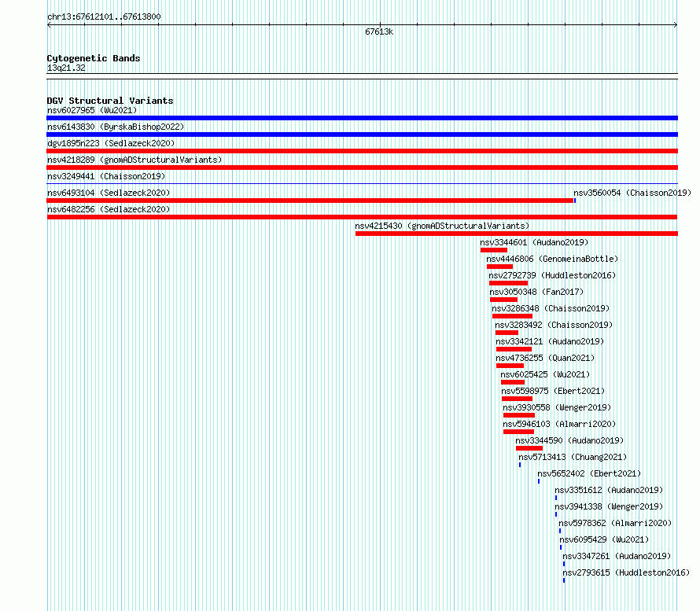
Task: Open dgv1895n223 (Sedlazeck2020) variant label
Action: (x=111, y=143)
